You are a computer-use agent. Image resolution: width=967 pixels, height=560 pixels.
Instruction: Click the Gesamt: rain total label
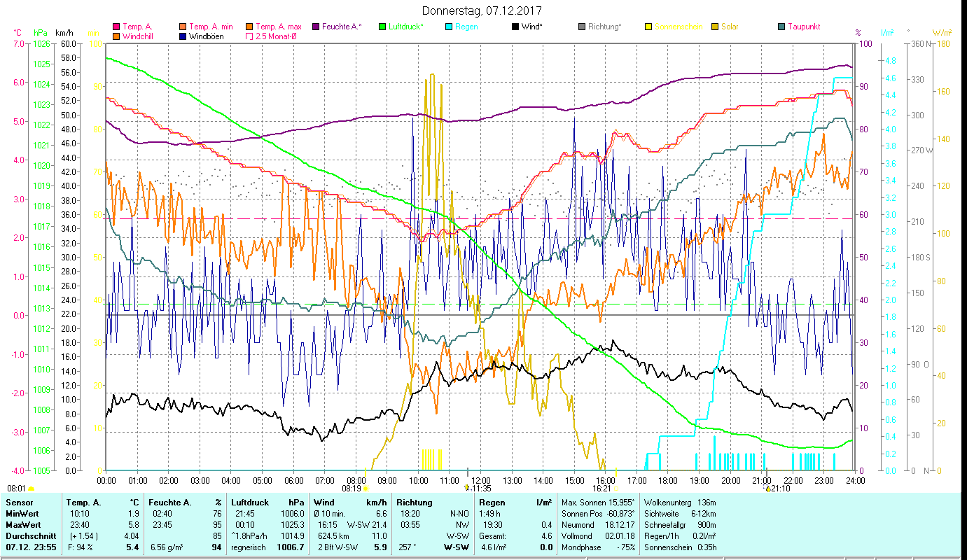tap(493, 536)
